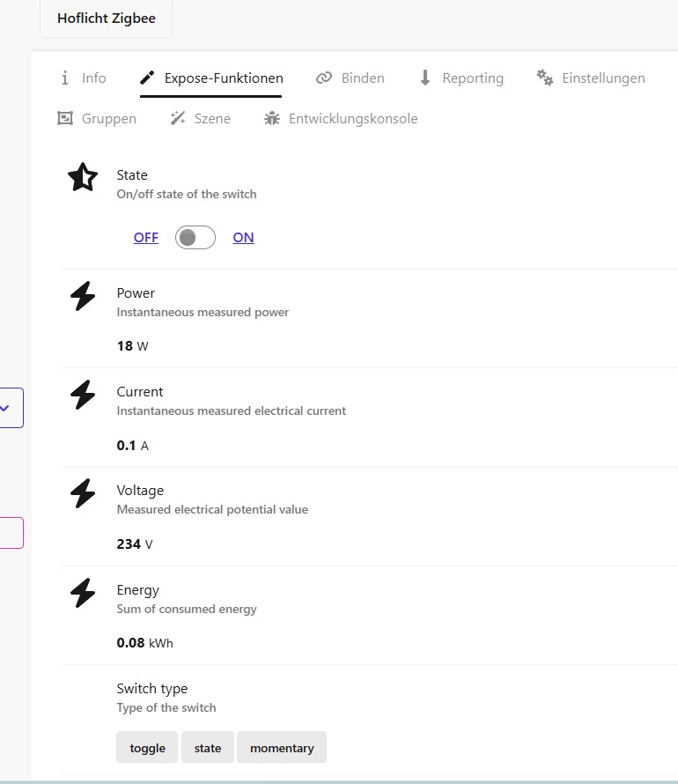Click the pink outlined field on left edge
Viewport: 678px width, 784px height.
pyautogui.click(x=11, y=533)
